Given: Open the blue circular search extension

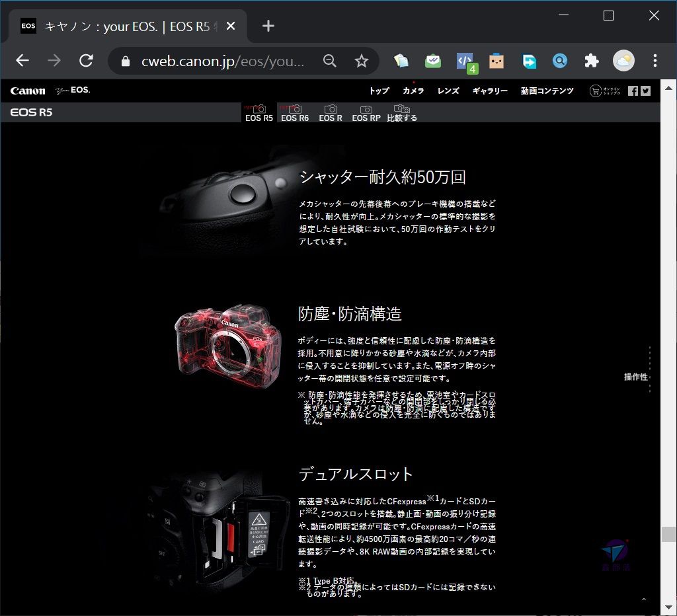Looking at the screenshot, I should tap(560, 61).
